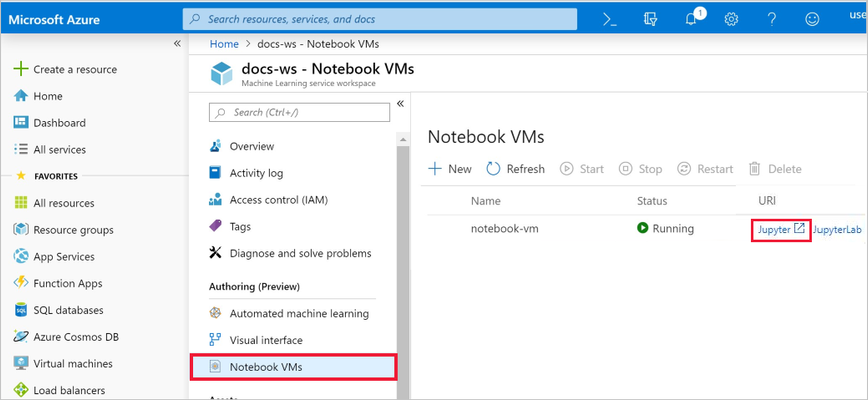Refresh the Notebook VMs list
This screenshot has width=868, height=400.
pyautogui.click(x=515, y=169)
